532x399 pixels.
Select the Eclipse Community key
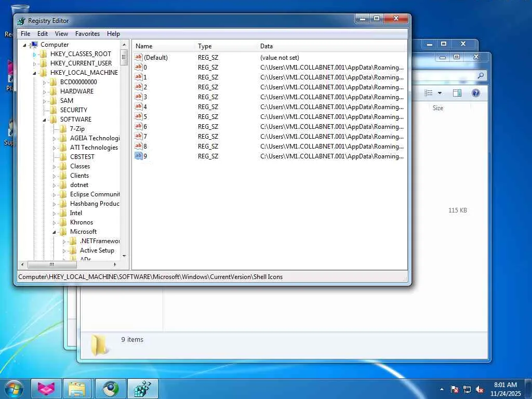point(95,194)
